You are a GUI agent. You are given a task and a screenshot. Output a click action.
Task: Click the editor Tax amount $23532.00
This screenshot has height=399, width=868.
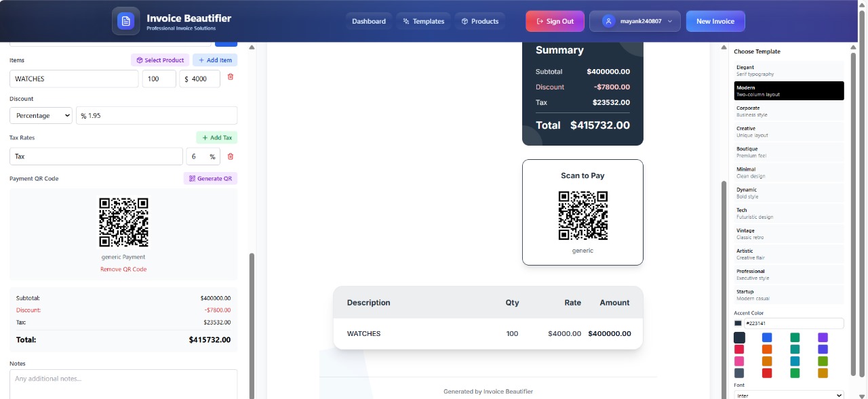(217, 322)
